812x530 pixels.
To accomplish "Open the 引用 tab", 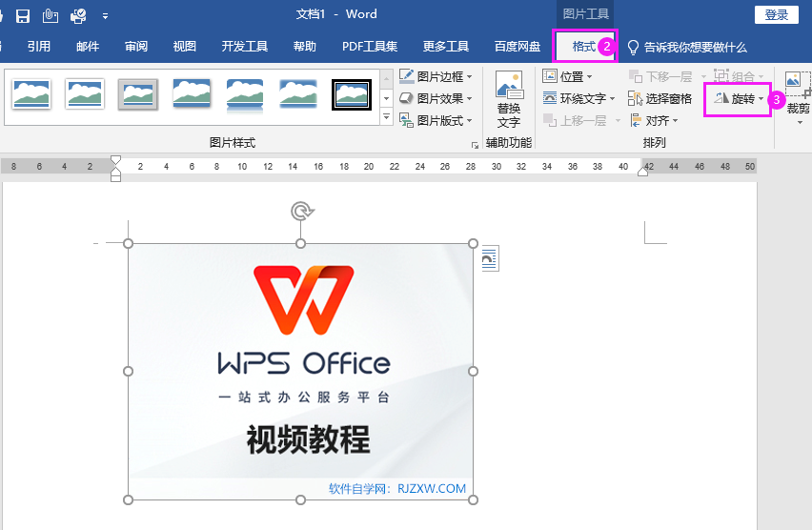I will coord(39,47).
